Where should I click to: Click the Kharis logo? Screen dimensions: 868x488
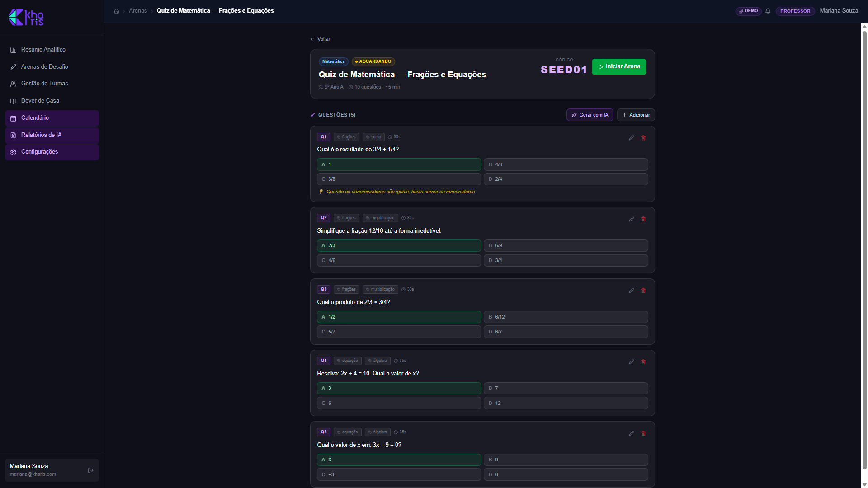pos(26,17)
